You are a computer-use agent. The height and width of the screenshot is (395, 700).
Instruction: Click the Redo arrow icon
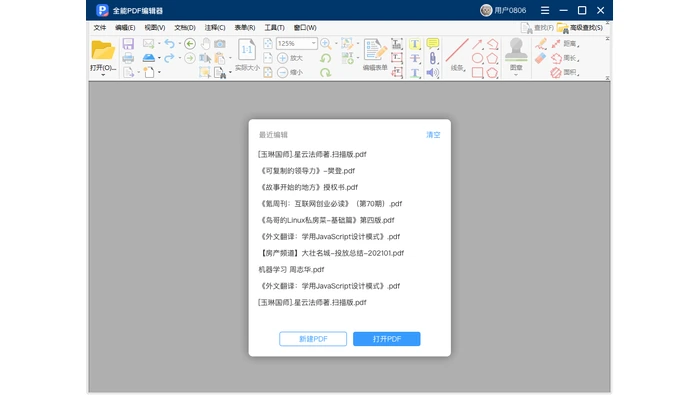[169, 58]
